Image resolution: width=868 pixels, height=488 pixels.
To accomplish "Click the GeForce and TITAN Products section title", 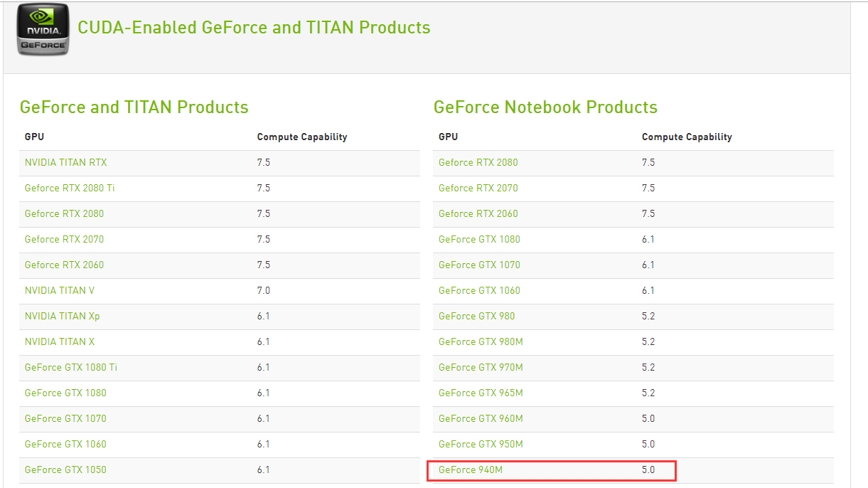I will [x=133, y=107].
